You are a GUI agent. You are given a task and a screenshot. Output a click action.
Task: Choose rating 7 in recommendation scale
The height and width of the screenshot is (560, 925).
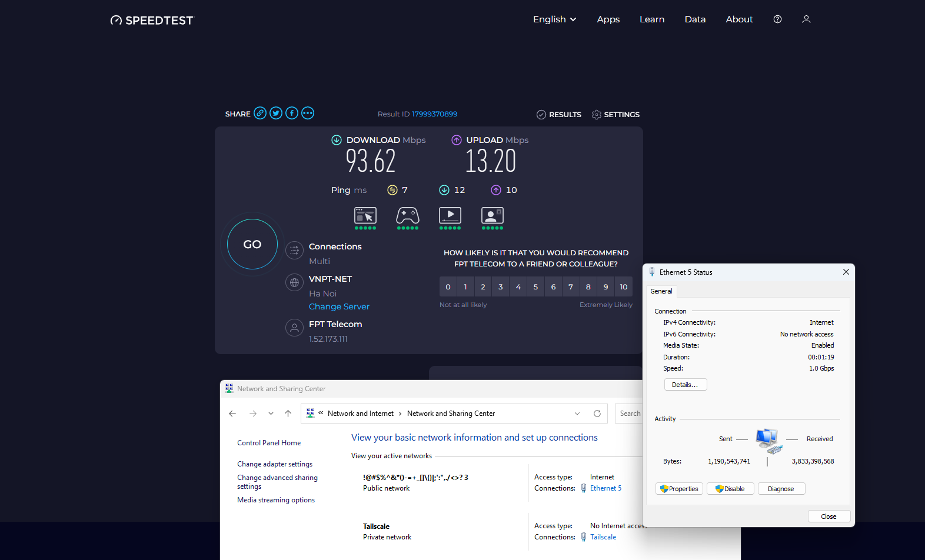(x=571, y=287)
